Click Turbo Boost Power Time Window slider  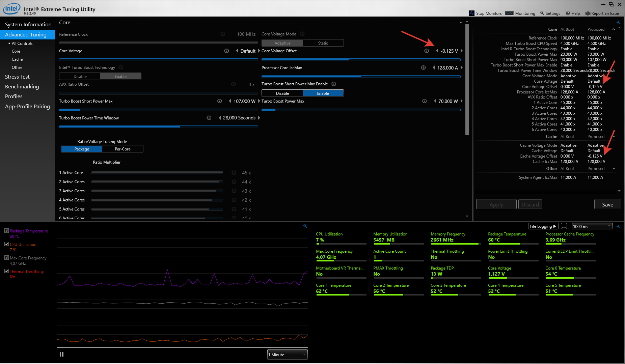(159, 127)
